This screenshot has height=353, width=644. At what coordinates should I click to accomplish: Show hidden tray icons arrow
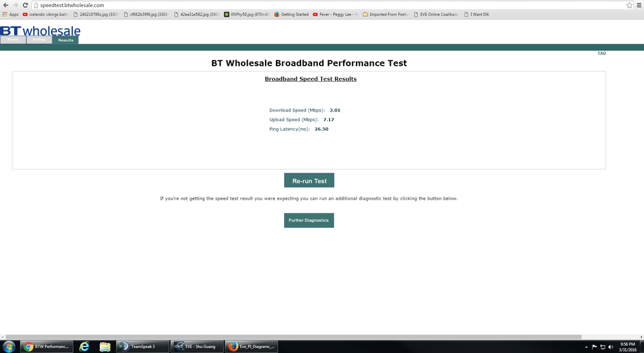586,347
